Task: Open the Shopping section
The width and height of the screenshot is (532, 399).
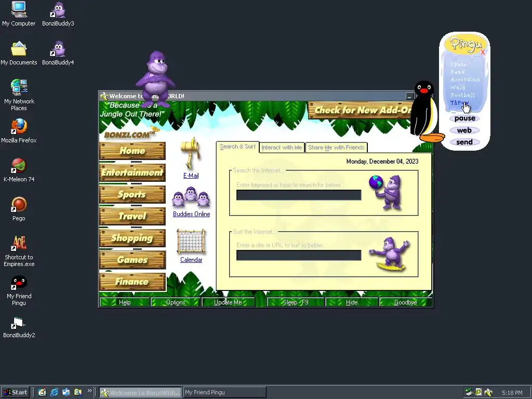Action: [x=132, y=238]
